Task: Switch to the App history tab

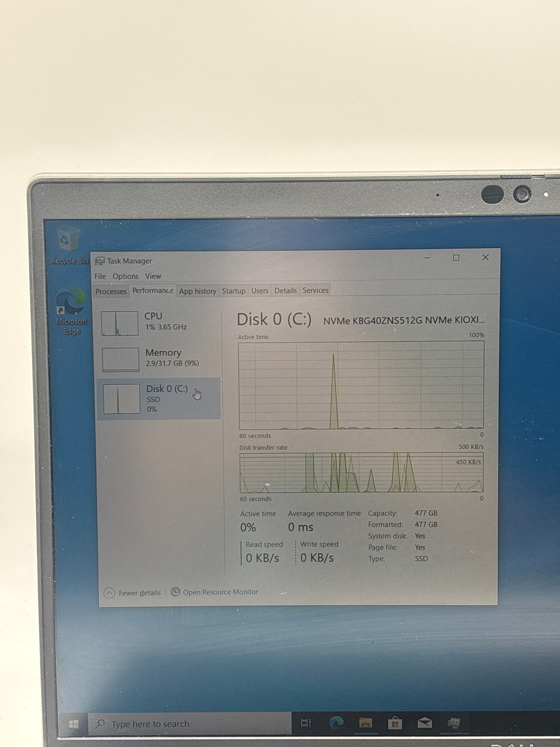Action: pos(197,291)
